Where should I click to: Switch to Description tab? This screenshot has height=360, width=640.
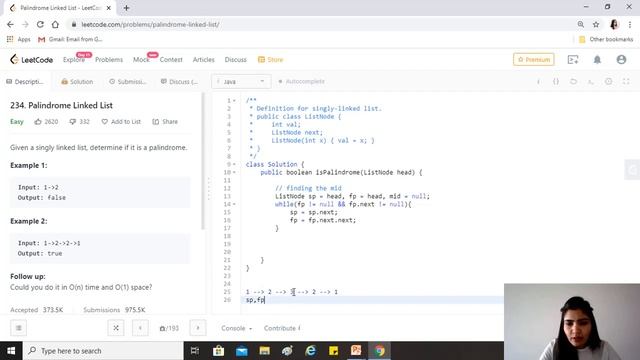pyautogui.click(x=24, y=82)
